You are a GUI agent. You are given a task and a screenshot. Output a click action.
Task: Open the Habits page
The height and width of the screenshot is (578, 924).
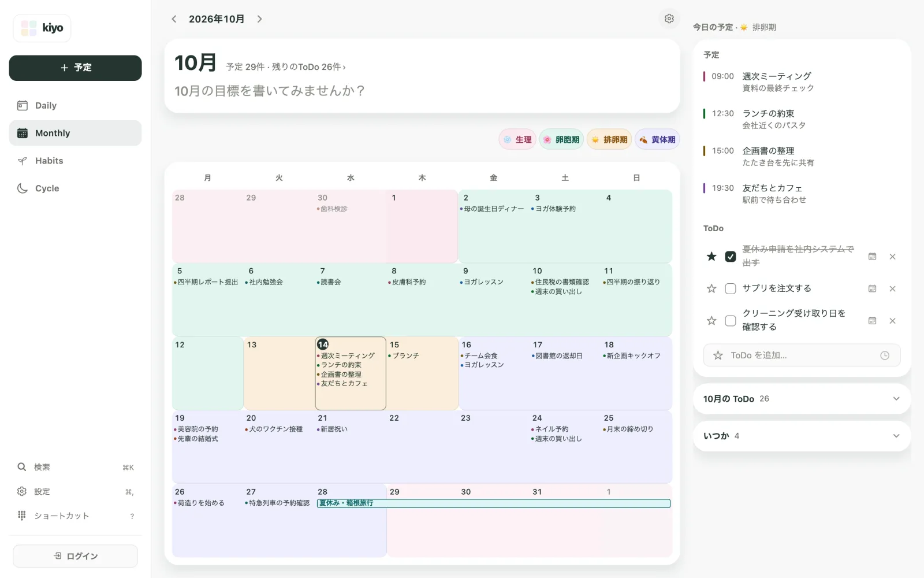tap(75, 161)
